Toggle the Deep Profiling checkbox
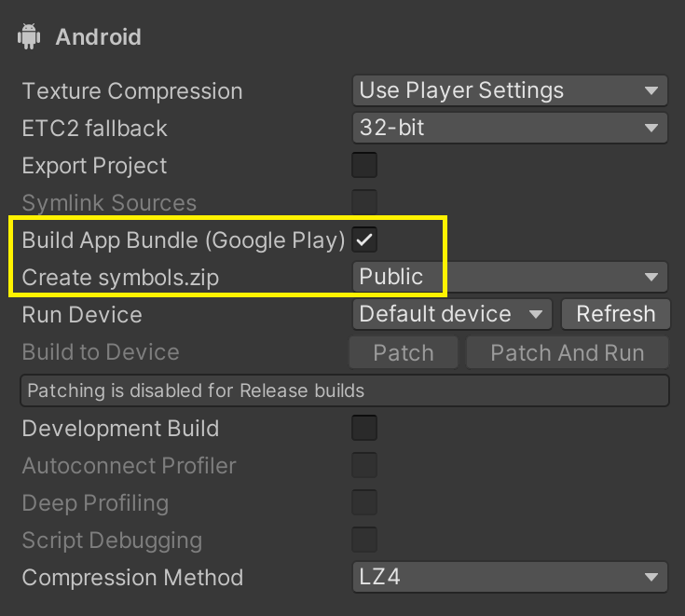This screenshot has height=616, width=685. (x=364, y=502)
